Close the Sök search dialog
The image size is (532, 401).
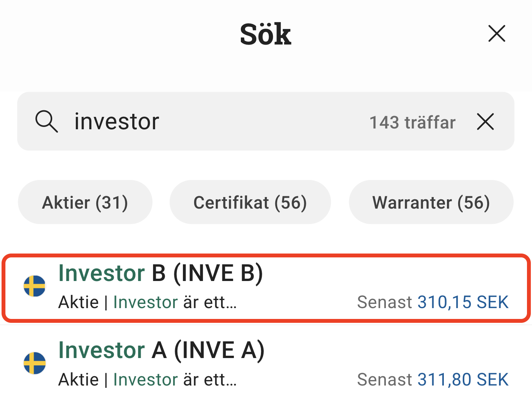497,34
